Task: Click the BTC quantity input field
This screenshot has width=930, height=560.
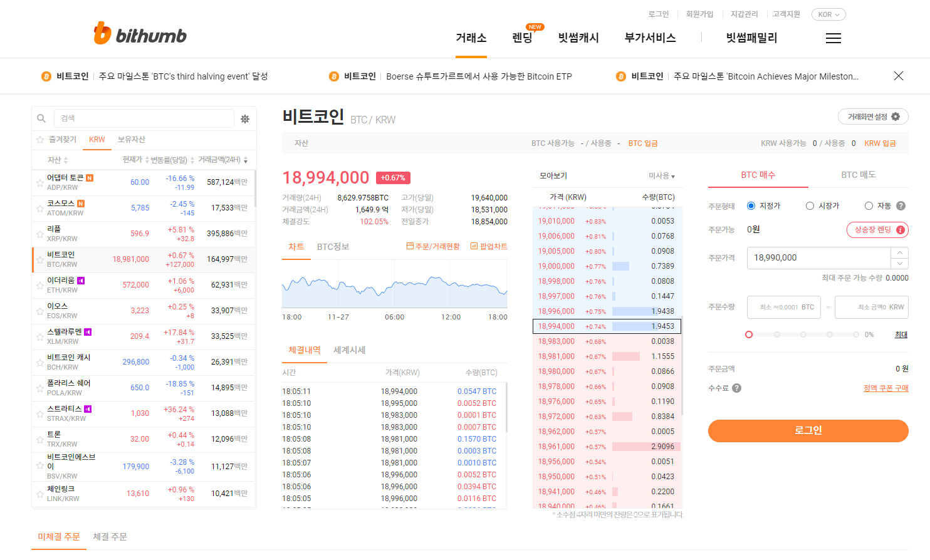Action: 784,307
